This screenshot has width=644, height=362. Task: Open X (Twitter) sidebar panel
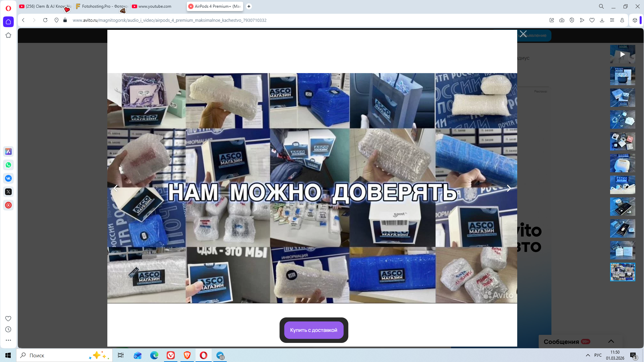[x=8, y=192]
